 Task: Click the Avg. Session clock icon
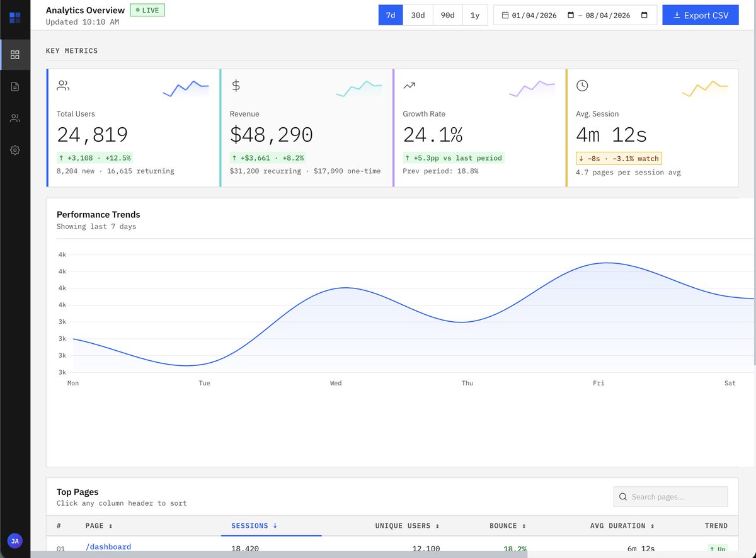(582, 86)
